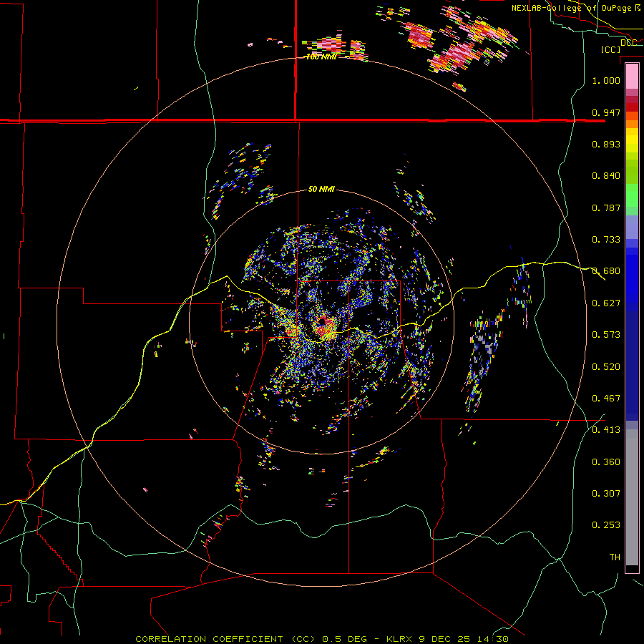Select the 0.840 scale value
This screenshot has width=644, height=644.
click(x=606, y=176)
